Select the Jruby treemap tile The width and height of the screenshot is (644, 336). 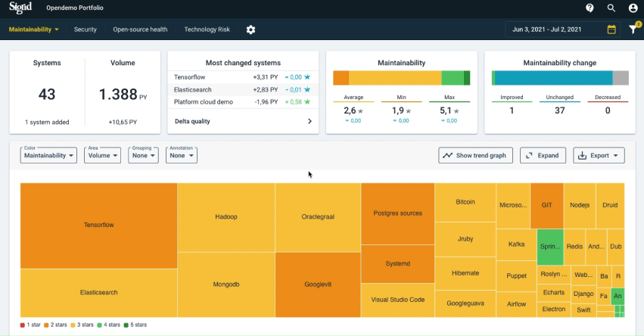click(x=465, y=239)
